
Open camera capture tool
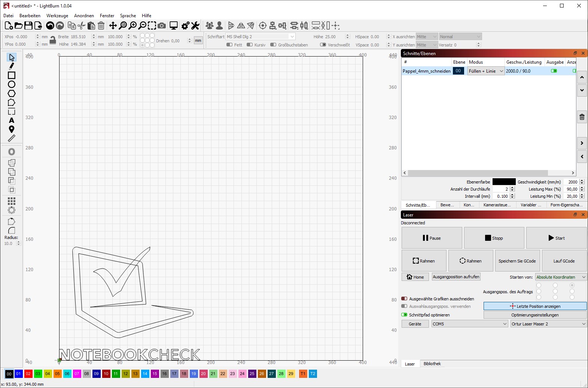(162, 25)
